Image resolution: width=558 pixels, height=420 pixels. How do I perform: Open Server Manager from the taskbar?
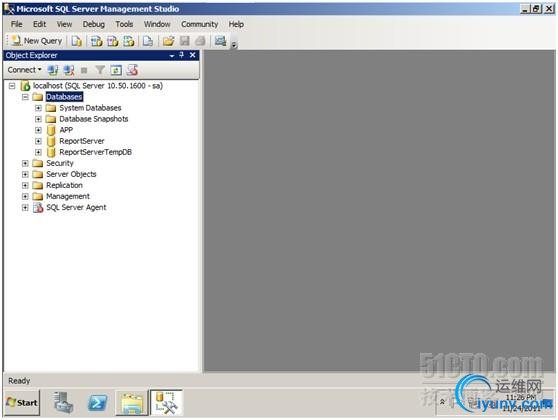pyautogui.click(x=63, y=403)
